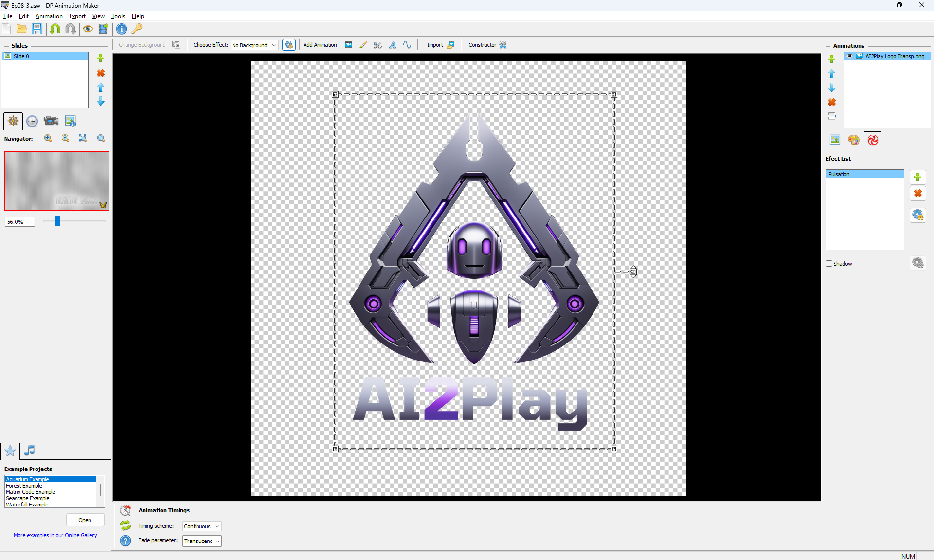Click the Save project icon
This screenshot has width=934, height=560.
pos(37,29)
